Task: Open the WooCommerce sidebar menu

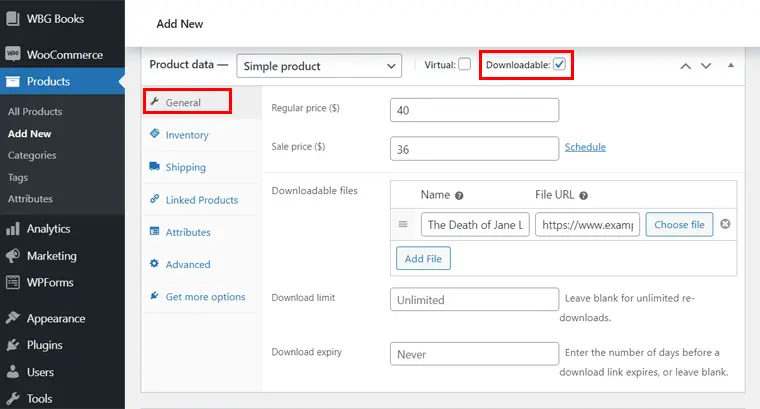Action: [x=62, y=54]
